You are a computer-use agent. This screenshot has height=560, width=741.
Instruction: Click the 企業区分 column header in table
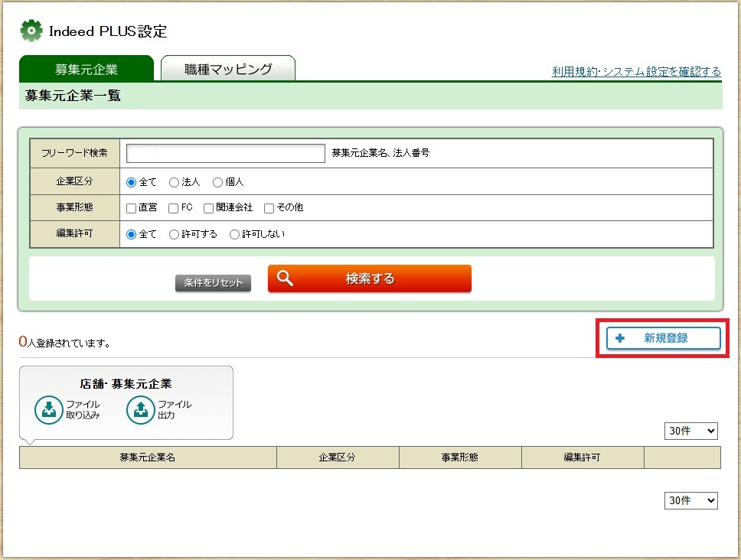[338, 457]
